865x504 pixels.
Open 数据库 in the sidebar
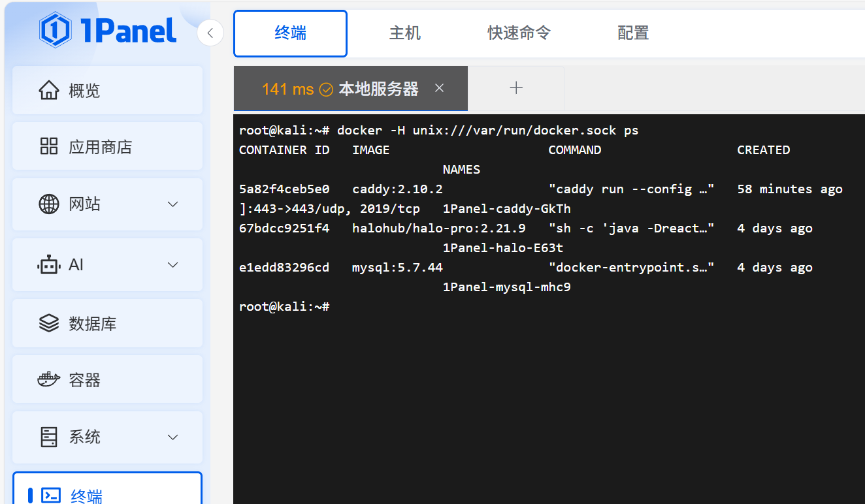coord(107,323)
